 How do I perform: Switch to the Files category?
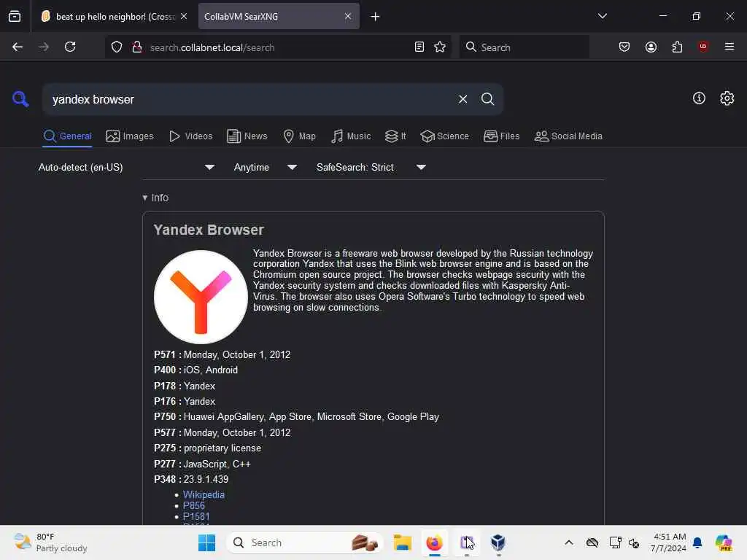501,136
